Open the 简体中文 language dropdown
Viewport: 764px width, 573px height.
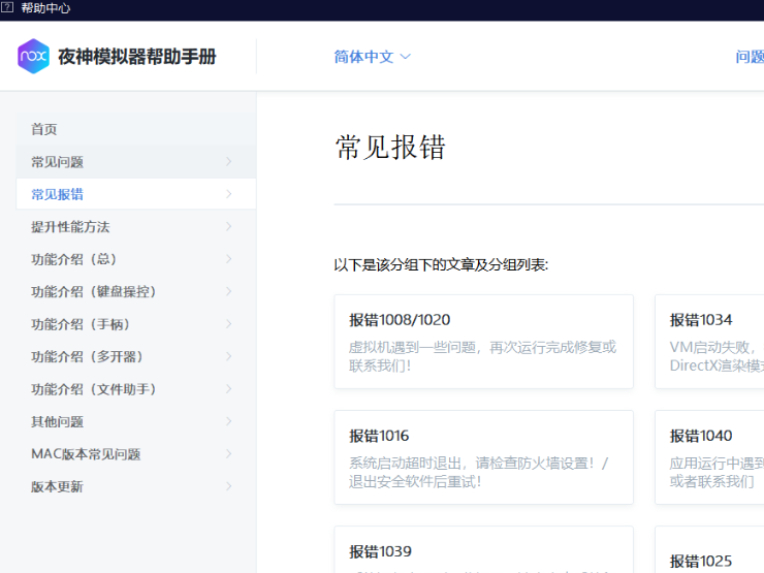[372, 57]
